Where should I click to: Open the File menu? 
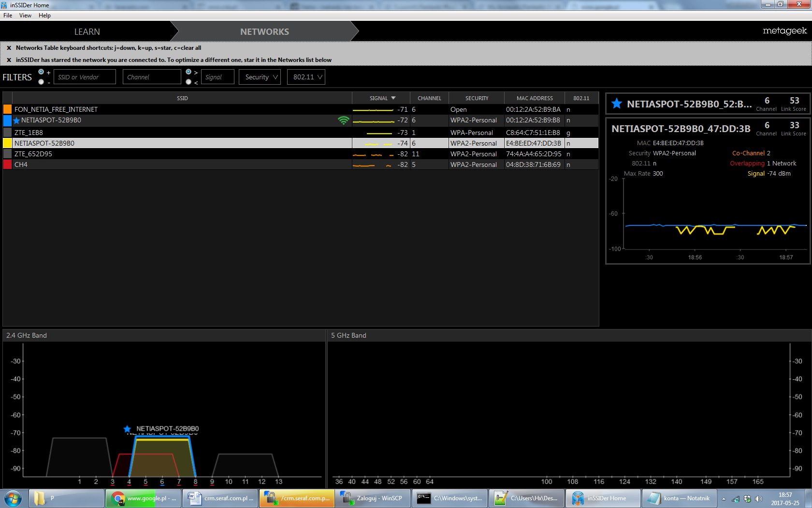[x=8, y=15]
